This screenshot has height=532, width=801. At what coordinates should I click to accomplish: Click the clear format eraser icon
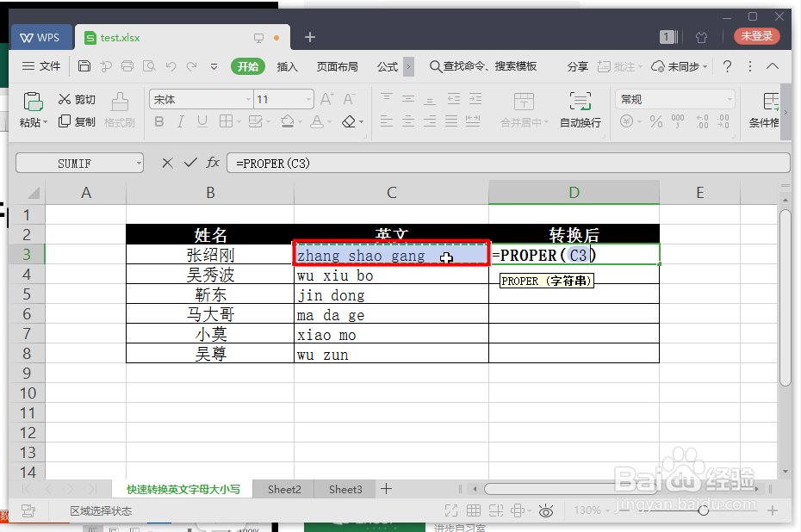click(349, 121)
